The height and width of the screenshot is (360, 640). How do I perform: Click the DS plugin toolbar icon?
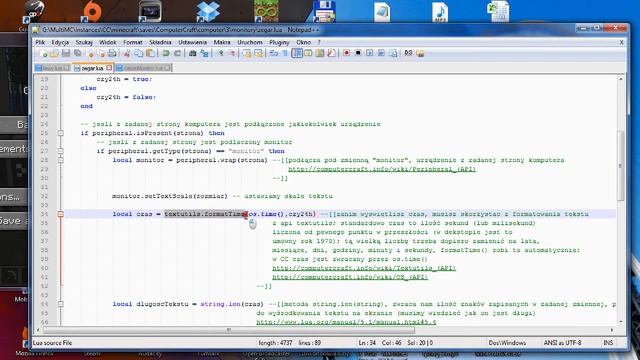pyautogui.click(x=408, y=53)
